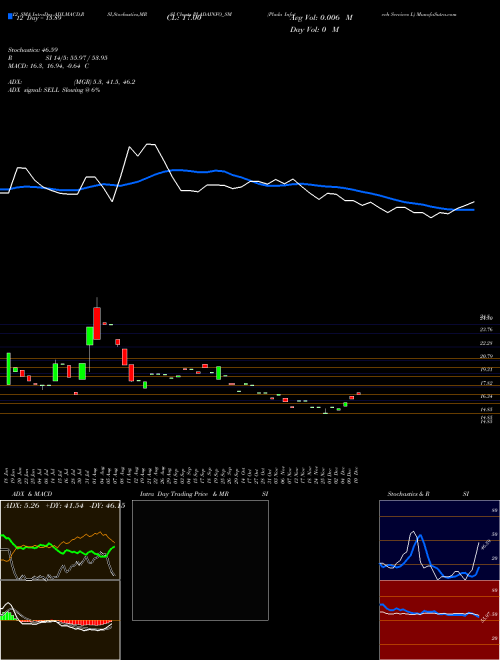Click the 16.34 price axis label
This screenshot has width=500, height=660.
(x=486, y=396)
